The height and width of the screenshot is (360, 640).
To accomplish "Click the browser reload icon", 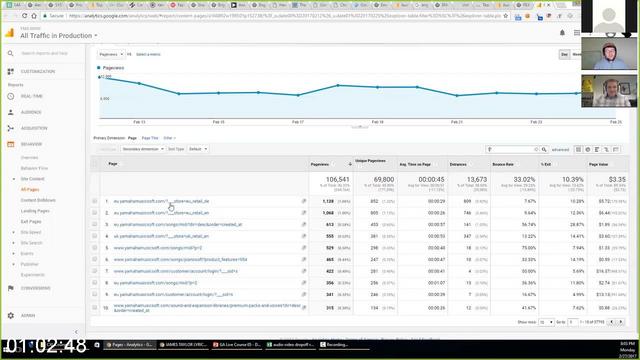I will tap(24, 16).
